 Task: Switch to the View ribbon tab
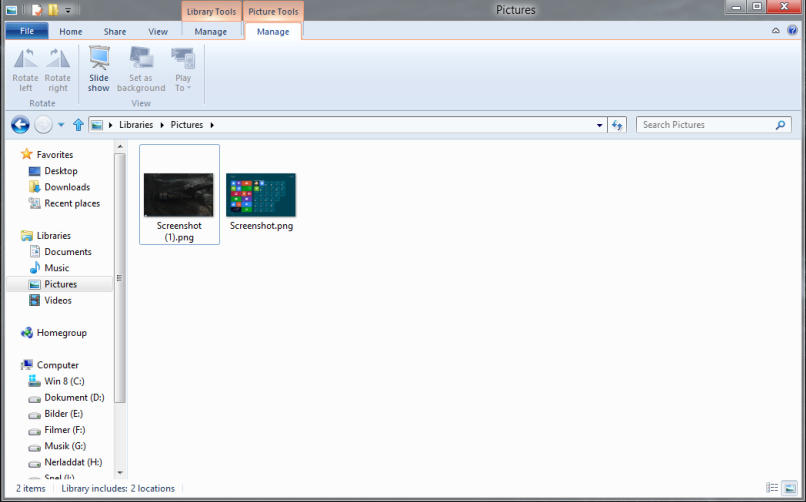[158, 32]
